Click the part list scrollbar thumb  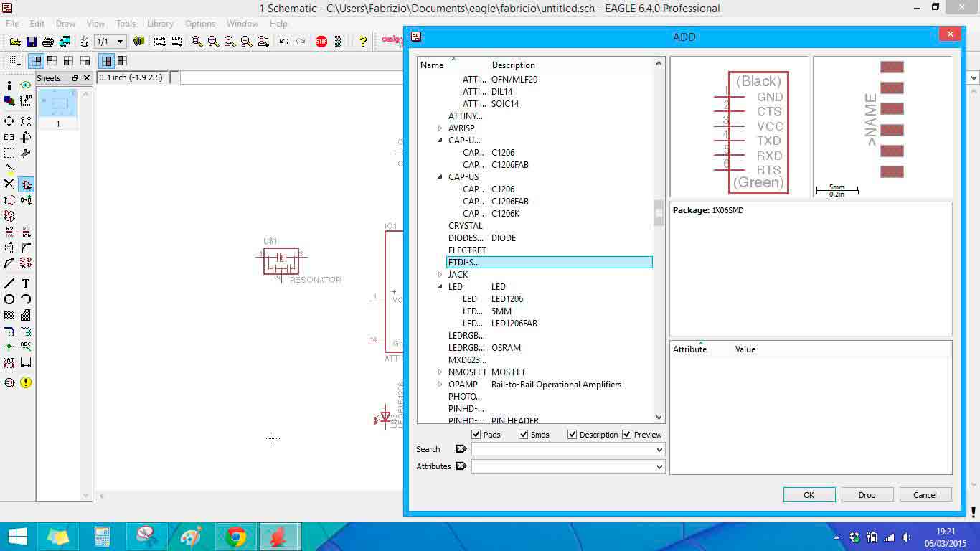click(x=659, y=213)
